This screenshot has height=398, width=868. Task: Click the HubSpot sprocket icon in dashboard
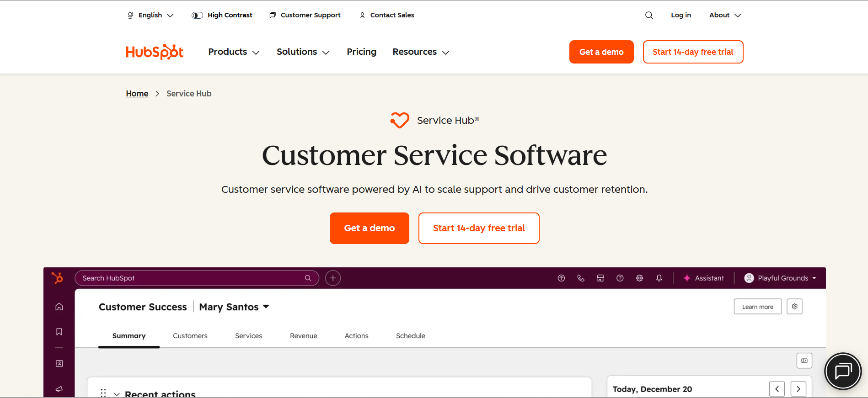(58, 278)
